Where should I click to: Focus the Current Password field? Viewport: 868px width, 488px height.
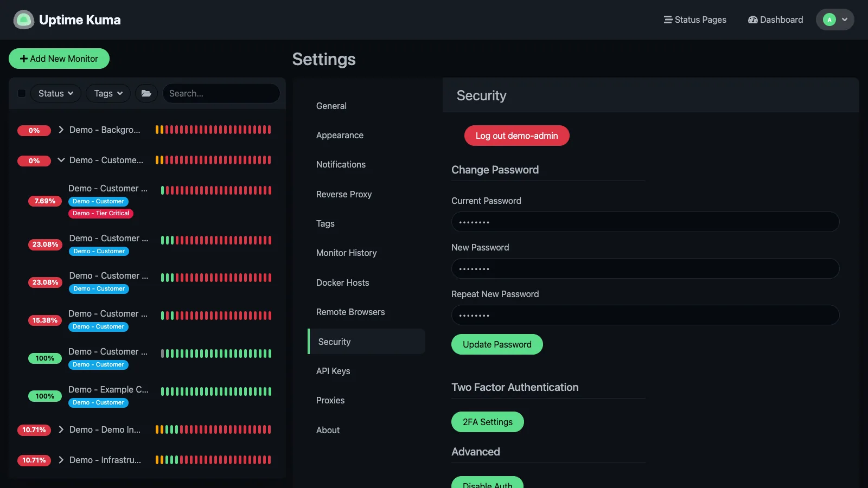tap(645, 222)
